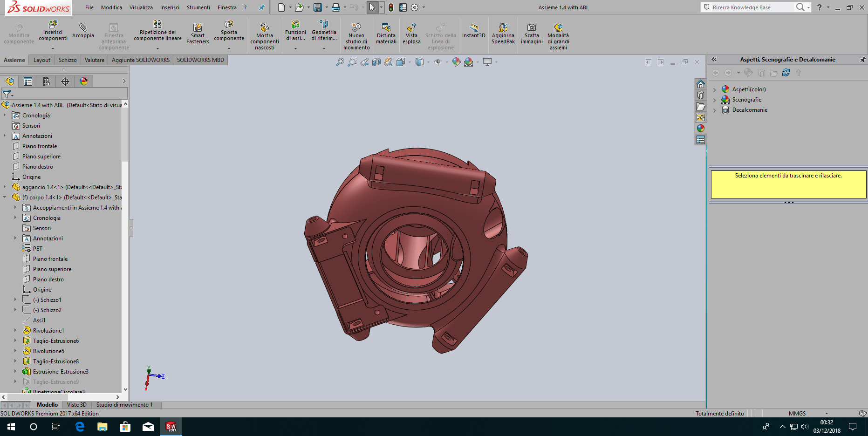Open the Strumenti menu
Image resolution: width=868 pixels, height=436 pixels.
[198, 7]
